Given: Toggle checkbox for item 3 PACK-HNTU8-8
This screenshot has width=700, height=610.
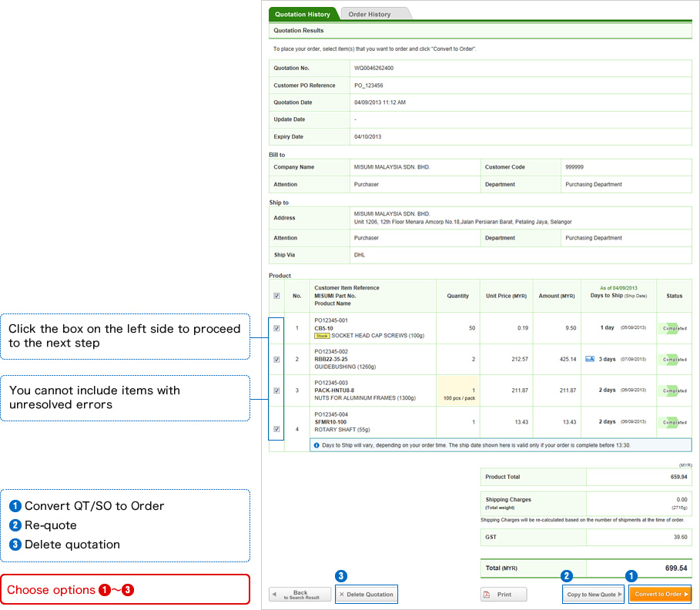Looking at the screenshot, I should (x=276, y=390).
